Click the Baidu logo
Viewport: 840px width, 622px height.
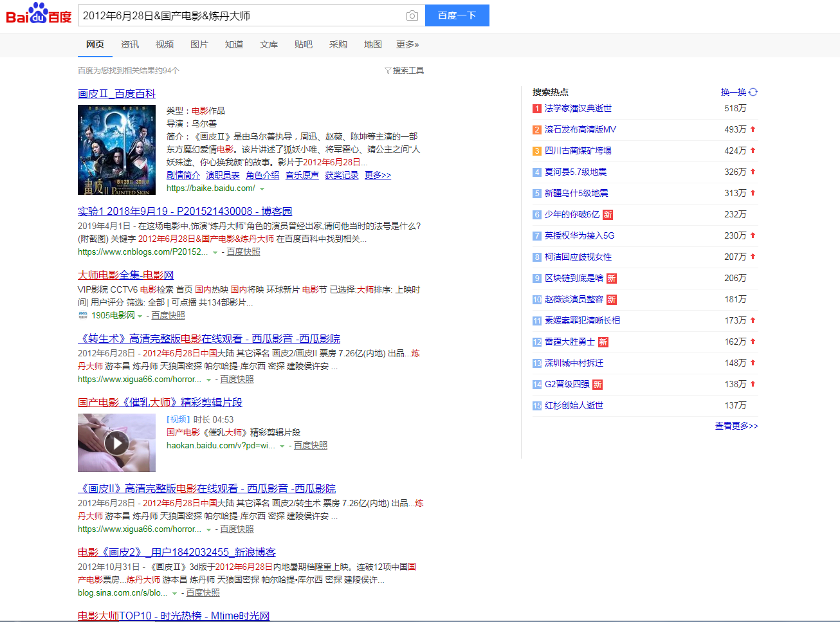point(39,14)
